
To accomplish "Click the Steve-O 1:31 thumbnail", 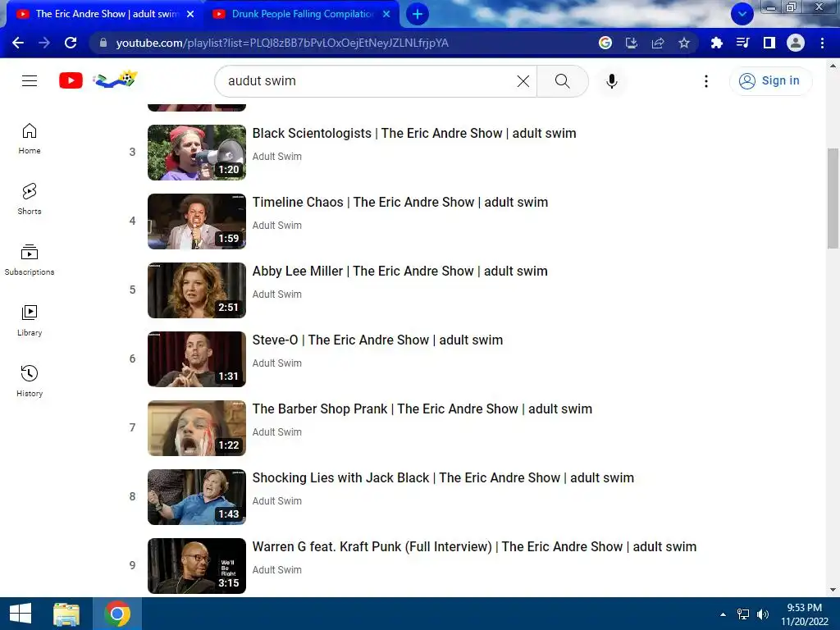I will (x=197, y=359).
